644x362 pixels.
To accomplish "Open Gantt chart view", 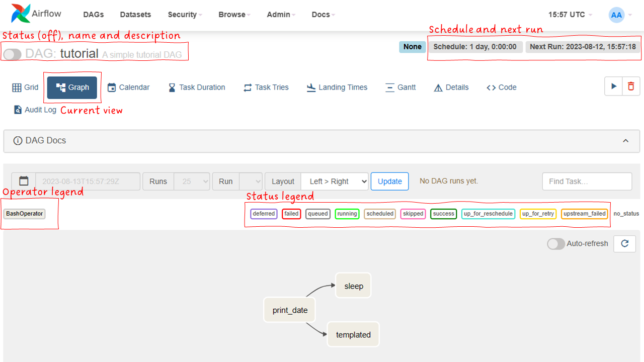I will tap(400, 87).
